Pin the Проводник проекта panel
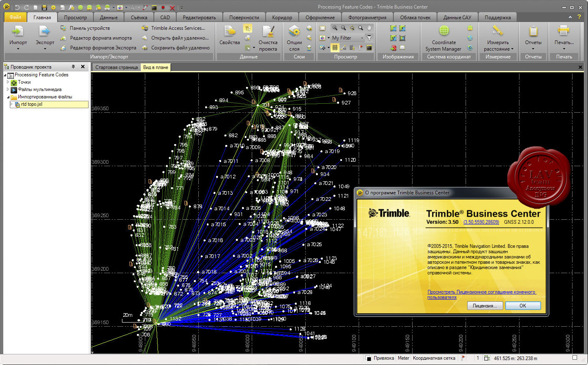 [x=73, y=67]
